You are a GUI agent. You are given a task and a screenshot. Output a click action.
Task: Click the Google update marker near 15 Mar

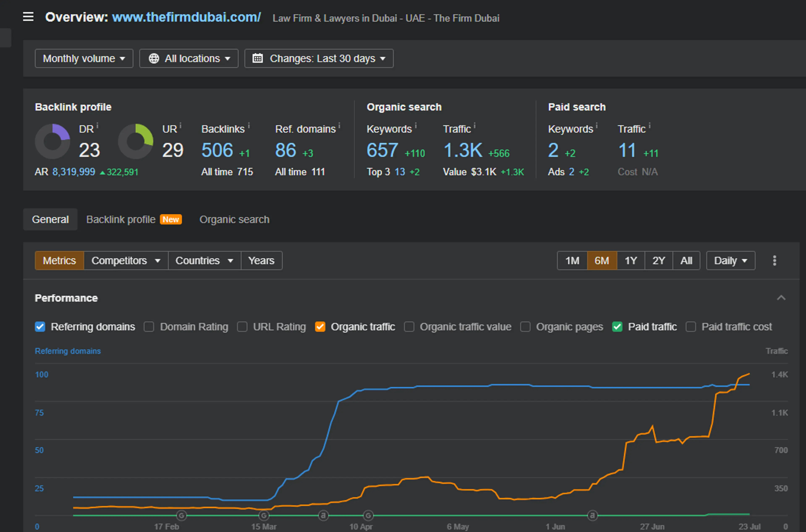point(264,516)
